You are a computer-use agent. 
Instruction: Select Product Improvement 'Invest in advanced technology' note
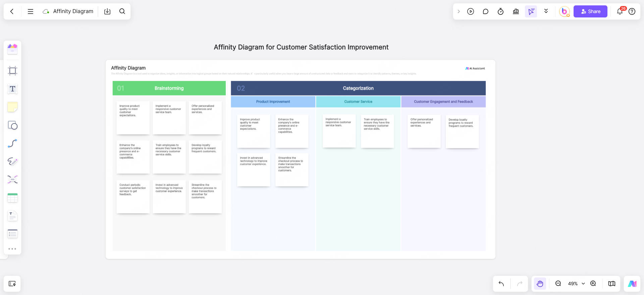(x=254, y=170)
